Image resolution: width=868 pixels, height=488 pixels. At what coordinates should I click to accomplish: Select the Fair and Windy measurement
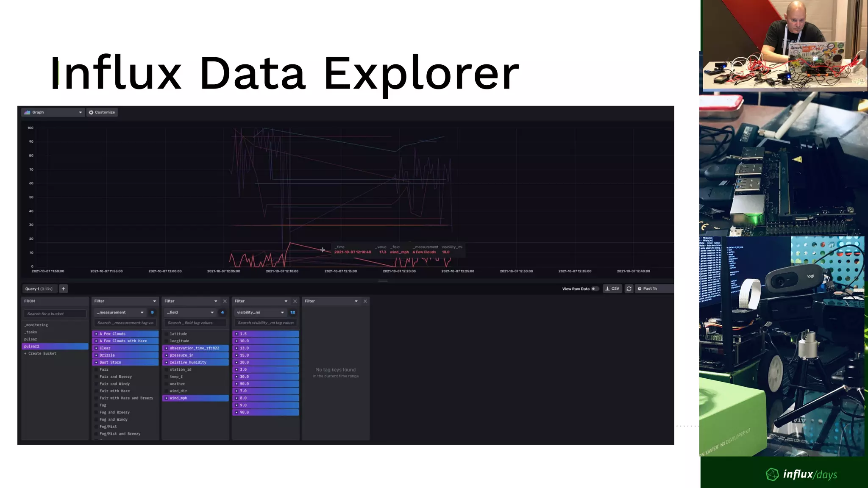tap(125, 384)
